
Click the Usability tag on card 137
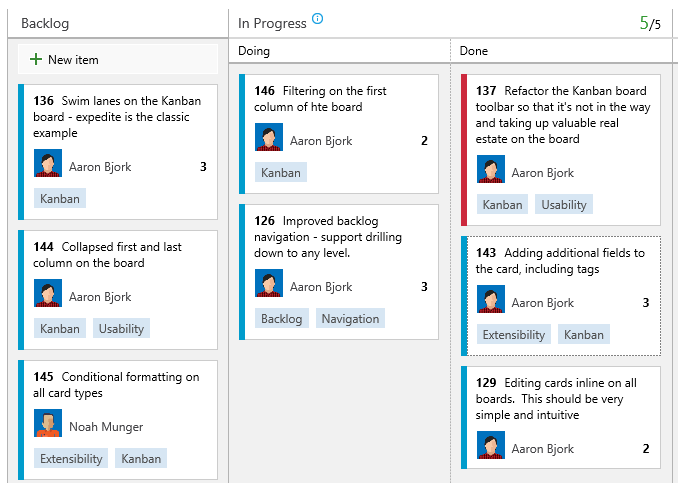564,204
